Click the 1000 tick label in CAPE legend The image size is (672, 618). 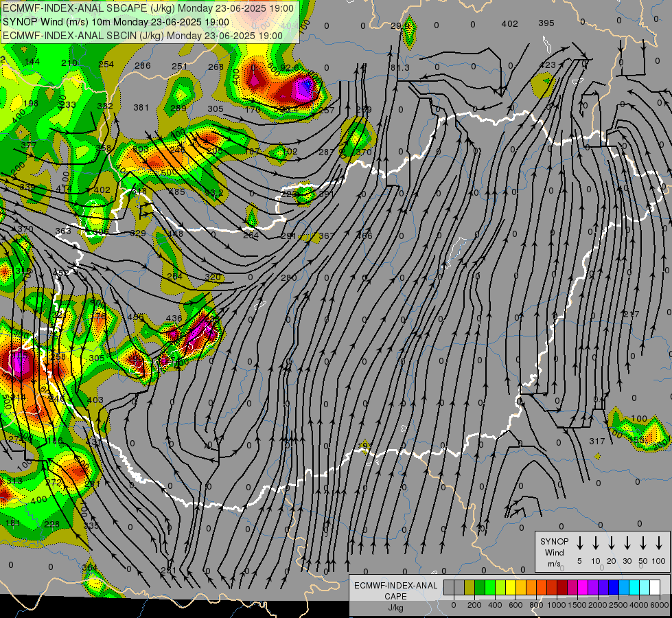(x=557, y=605)
